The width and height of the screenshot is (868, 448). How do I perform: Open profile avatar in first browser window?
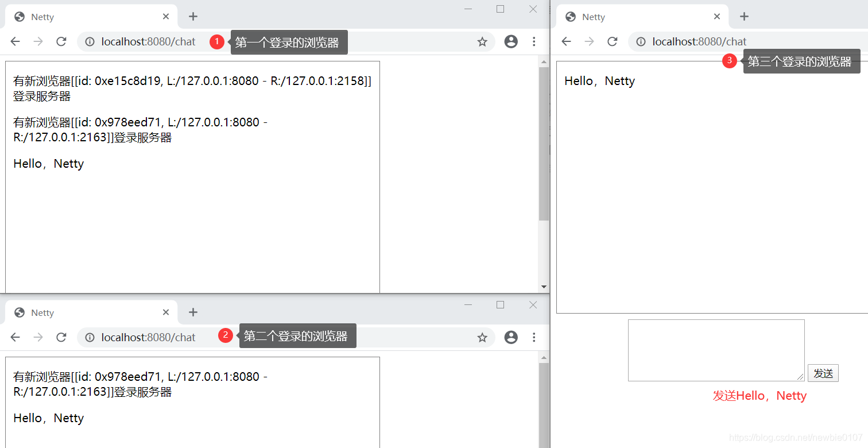511,41
